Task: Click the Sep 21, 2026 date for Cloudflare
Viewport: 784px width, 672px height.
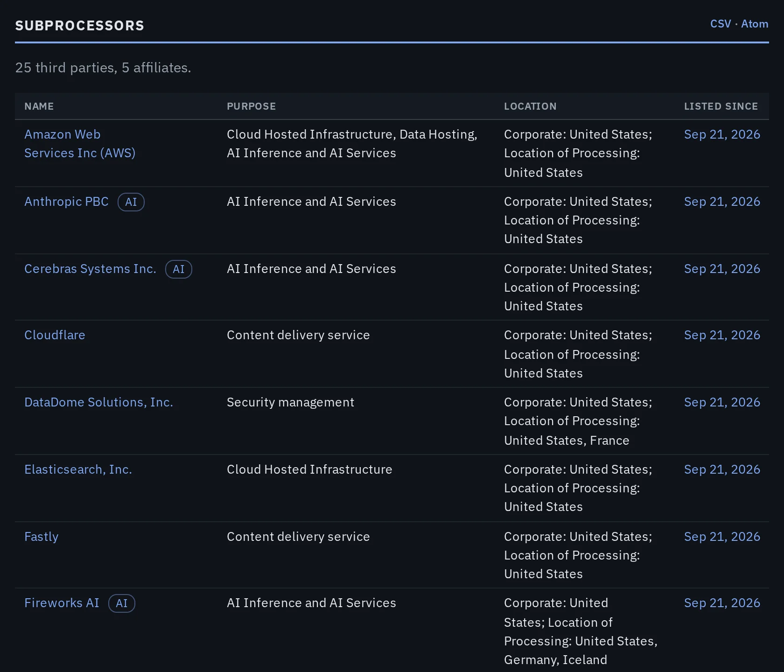Action: pos(722,335)
